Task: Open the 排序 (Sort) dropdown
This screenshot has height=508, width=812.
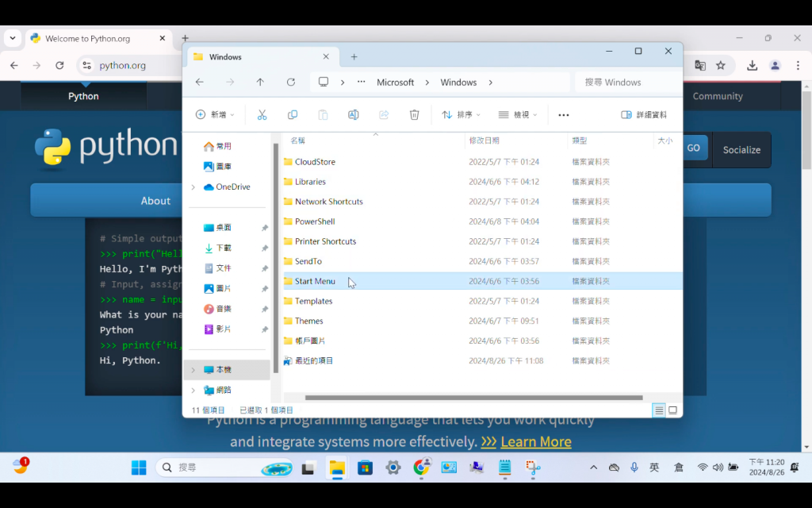Action: pyautogui.click(x=461, y=114)
